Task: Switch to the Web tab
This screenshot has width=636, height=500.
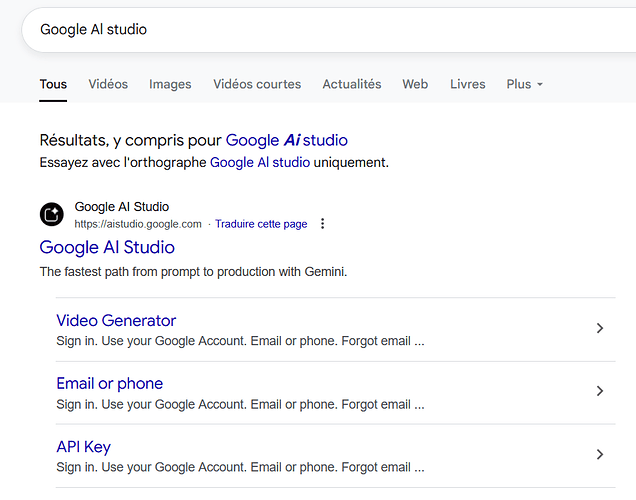Action: click(x=415, y=84)
